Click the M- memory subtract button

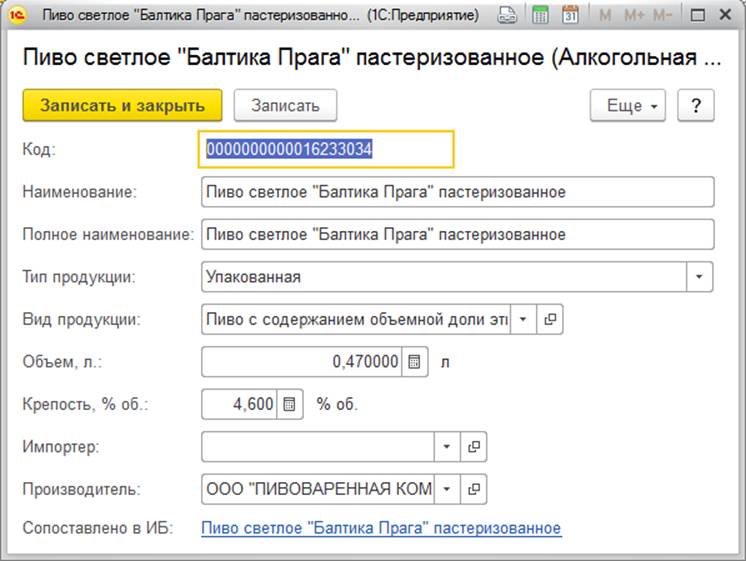[662, 16]
